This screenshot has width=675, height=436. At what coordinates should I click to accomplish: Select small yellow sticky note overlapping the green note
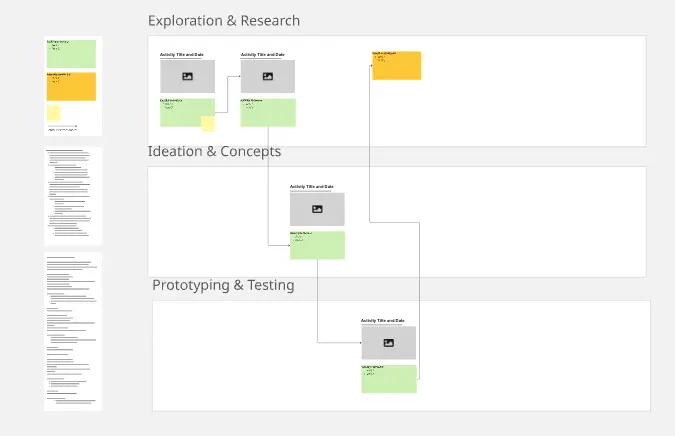pos(208,124)
